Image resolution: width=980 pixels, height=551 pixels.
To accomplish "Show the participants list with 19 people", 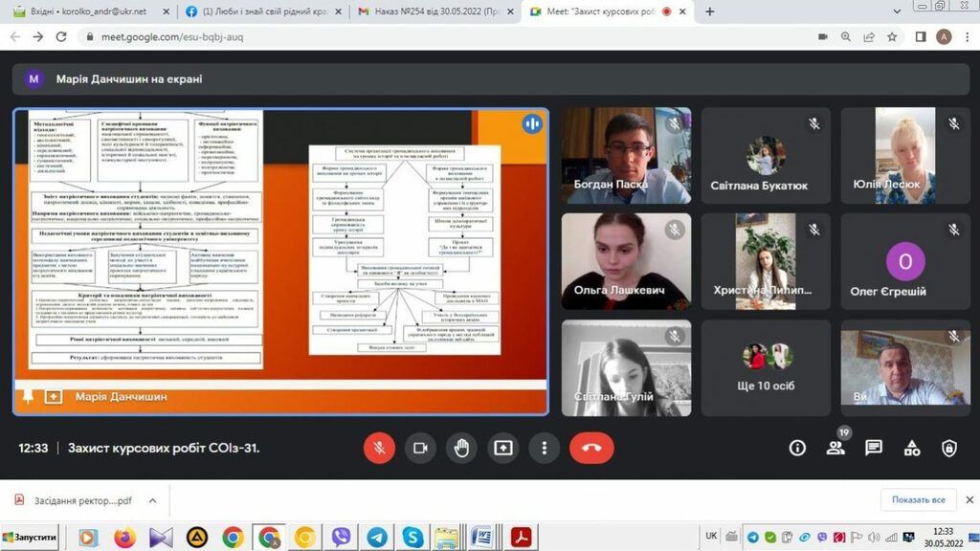I will [835, 448].
